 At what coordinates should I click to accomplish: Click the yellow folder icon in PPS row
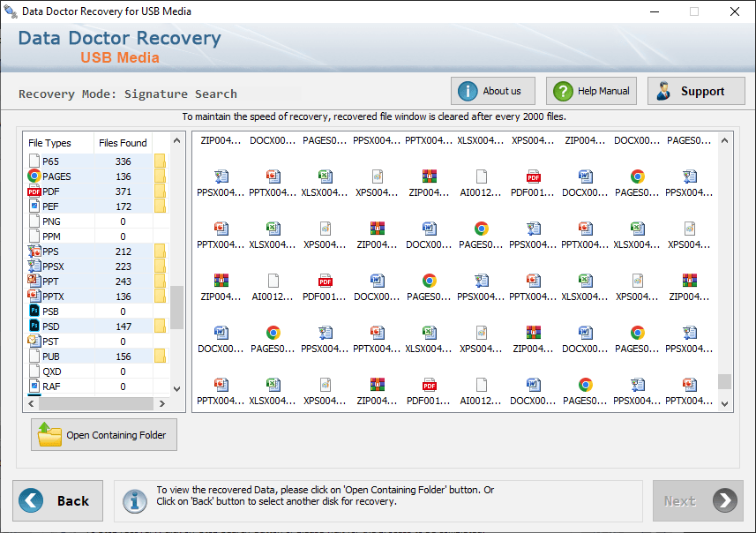pos(160,251)
